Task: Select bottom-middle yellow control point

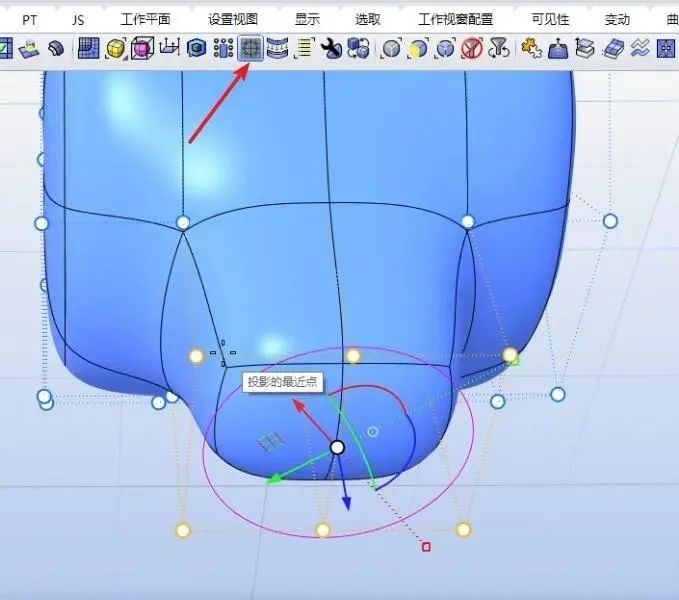Action: [x=323, y=530]
